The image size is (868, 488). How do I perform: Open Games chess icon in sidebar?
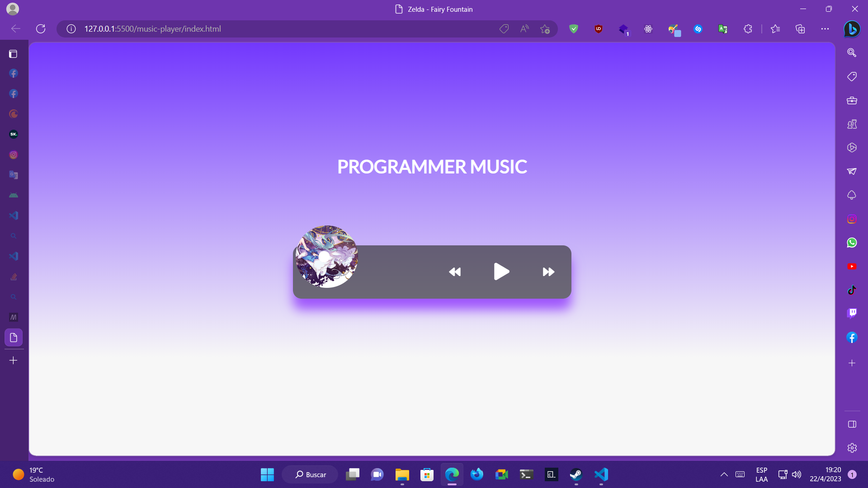[x=852, y=124]
